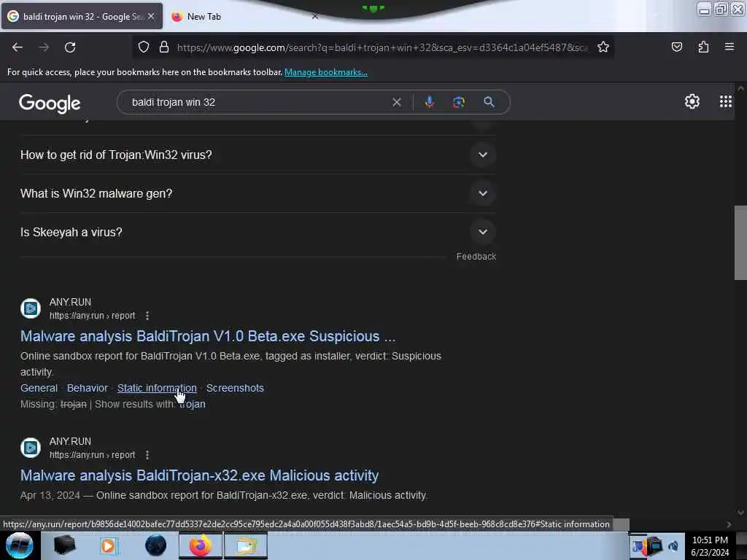Open Firefox from the taskbar
The height and width of the screenshot is (560, 747).
[200, 545]
